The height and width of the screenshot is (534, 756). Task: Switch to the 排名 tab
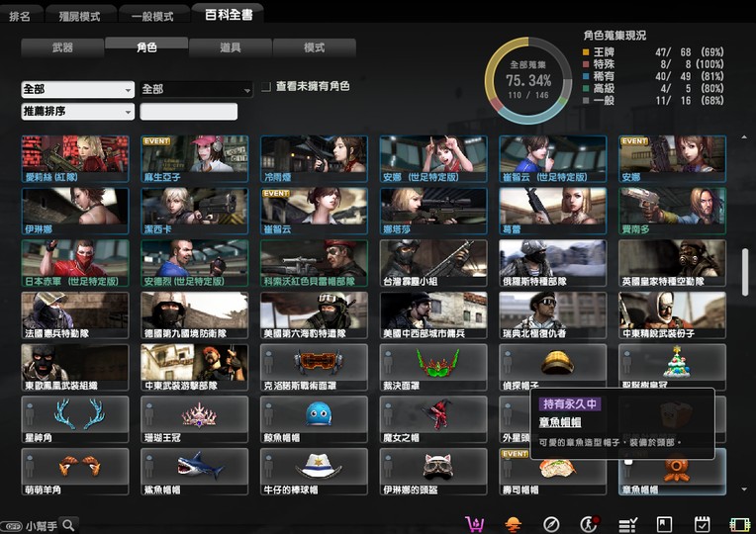click(21, 17)
